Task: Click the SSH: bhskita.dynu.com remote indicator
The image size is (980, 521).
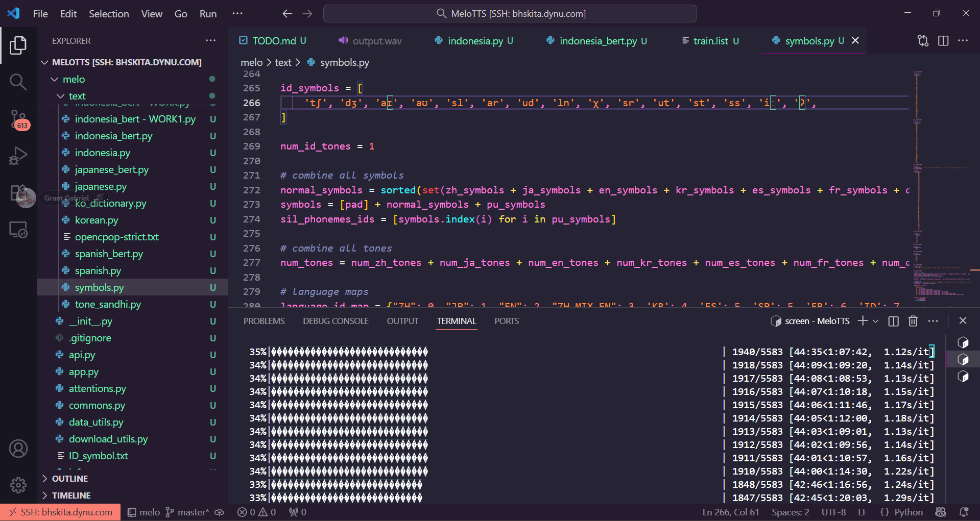Action: [61, 512]
